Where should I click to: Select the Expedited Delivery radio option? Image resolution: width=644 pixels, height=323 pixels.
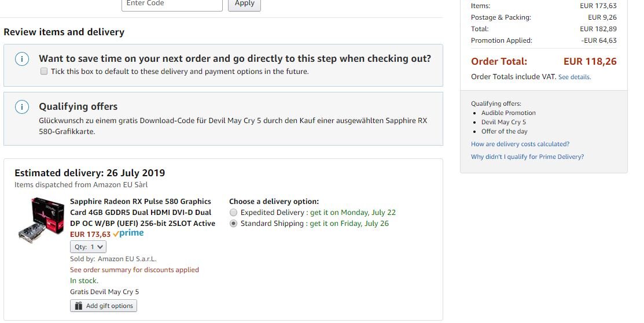pos(234,213)
